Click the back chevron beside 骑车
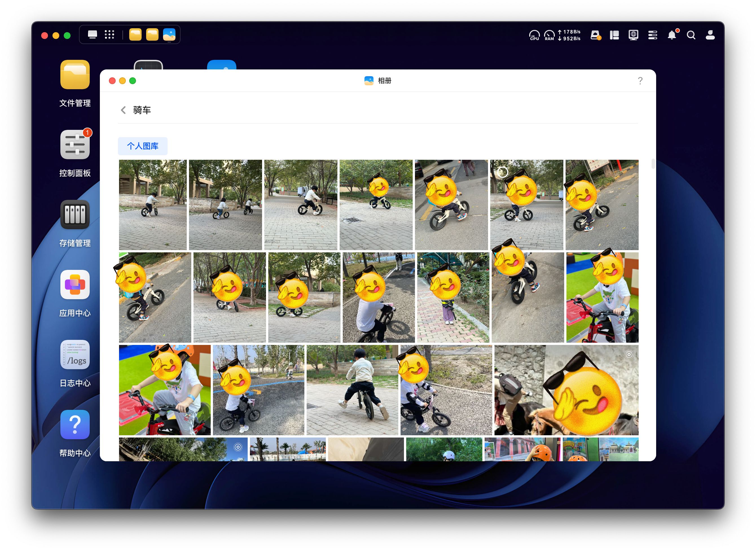Screen dimensions: 756x551 point(123,110)
